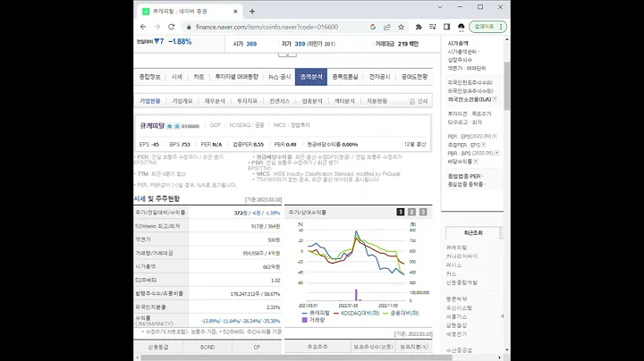The height and width of the screenshot is (361, 644).
Task: Open the browser extensions puzzle icon
Action: coord(419,27)
